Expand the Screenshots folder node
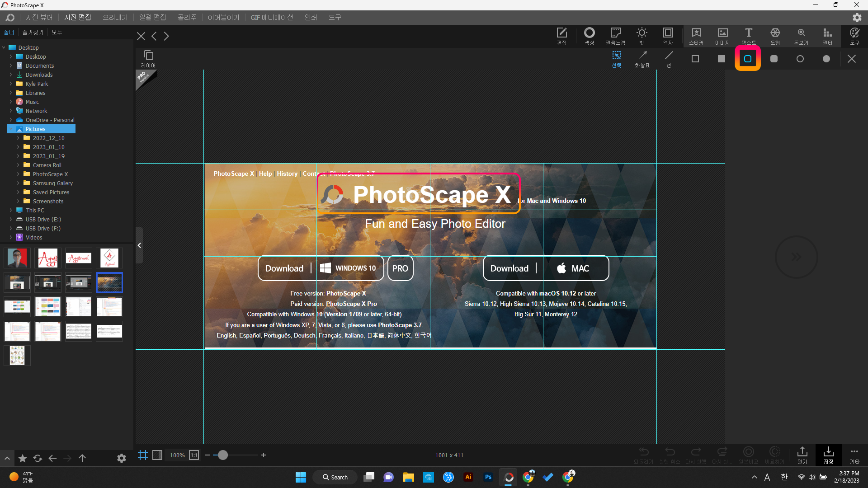The width and height of the screenshot is (868, 488). (x=18, y=201)
